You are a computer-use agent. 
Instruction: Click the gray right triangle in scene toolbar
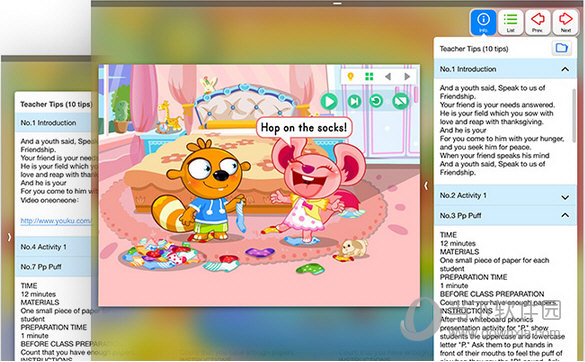coord(407,77)
